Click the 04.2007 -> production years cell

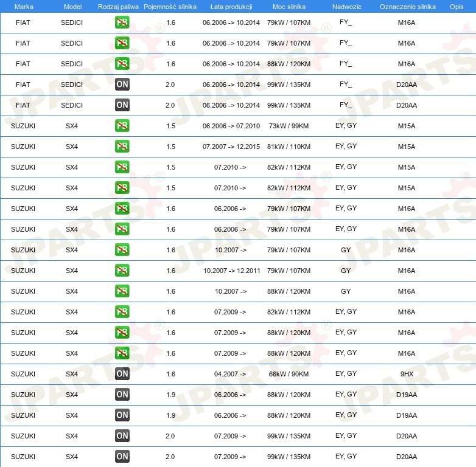coord(230,374)
